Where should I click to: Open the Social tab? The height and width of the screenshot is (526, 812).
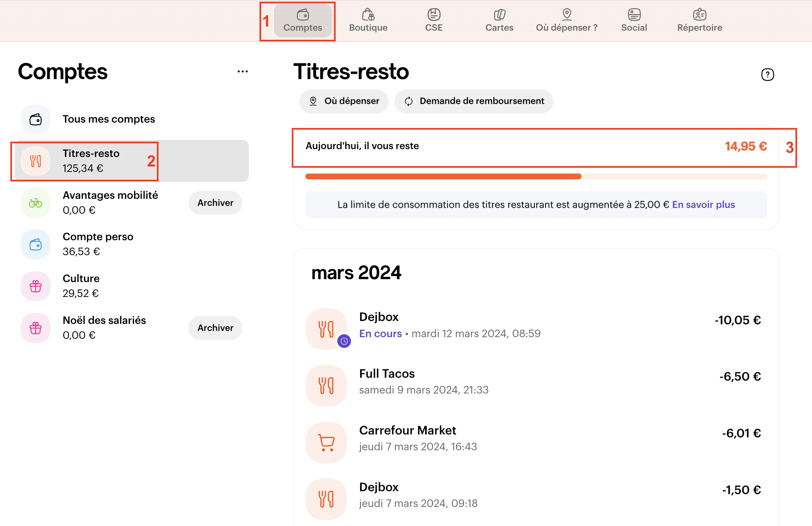point(634,20)
